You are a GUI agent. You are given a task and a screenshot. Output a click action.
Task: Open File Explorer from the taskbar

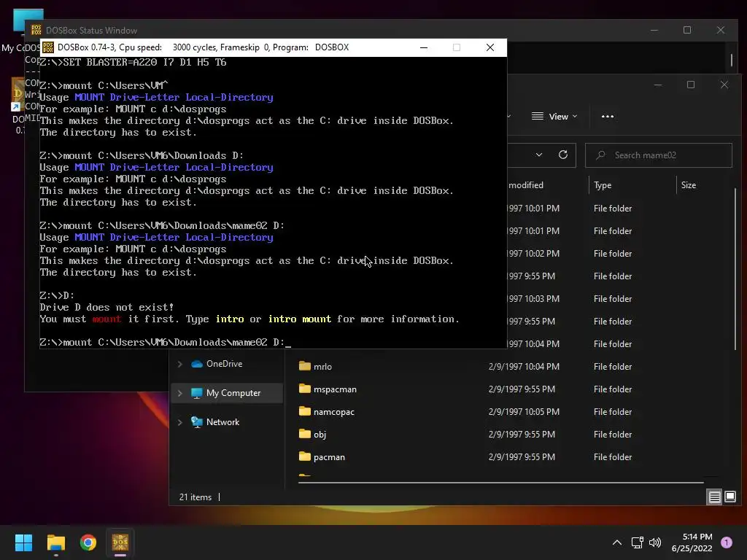pyautogui.click(x=55, y=542)
